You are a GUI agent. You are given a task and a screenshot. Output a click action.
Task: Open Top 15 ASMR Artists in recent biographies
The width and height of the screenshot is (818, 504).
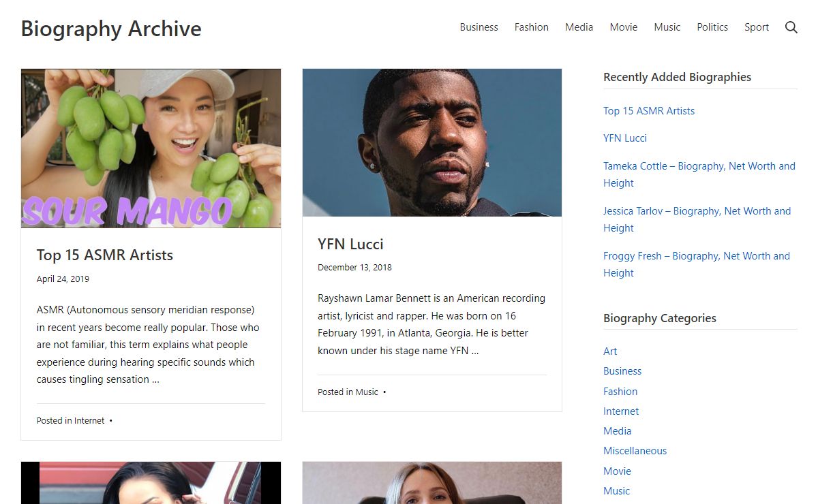click(649, 111)
